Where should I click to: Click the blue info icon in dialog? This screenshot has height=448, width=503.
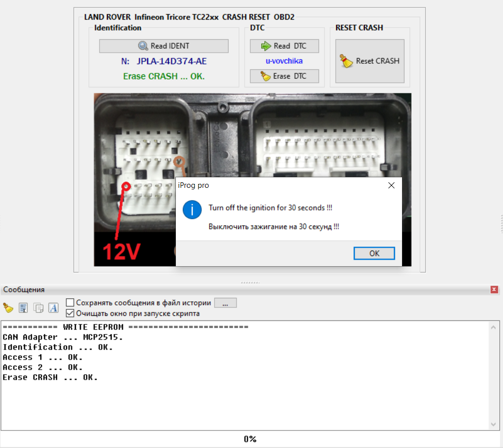[192, 210]
